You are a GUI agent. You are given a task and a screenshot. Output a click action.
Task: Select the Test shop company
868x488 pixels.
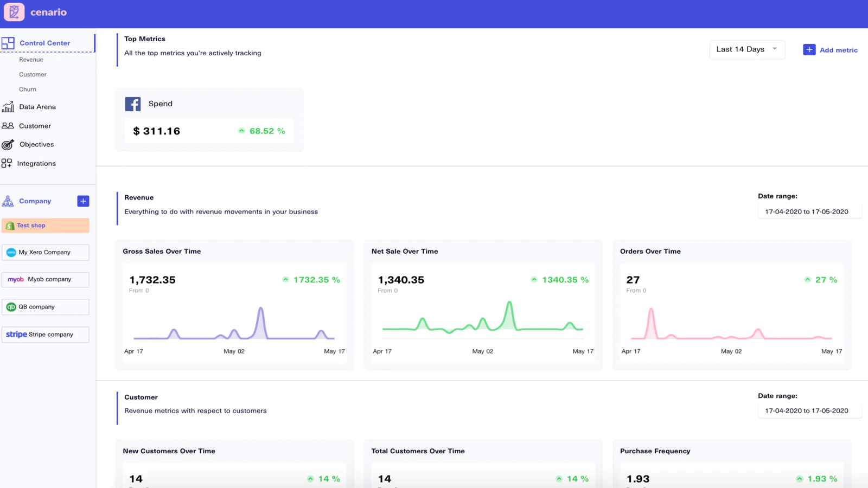click(46, 226)
